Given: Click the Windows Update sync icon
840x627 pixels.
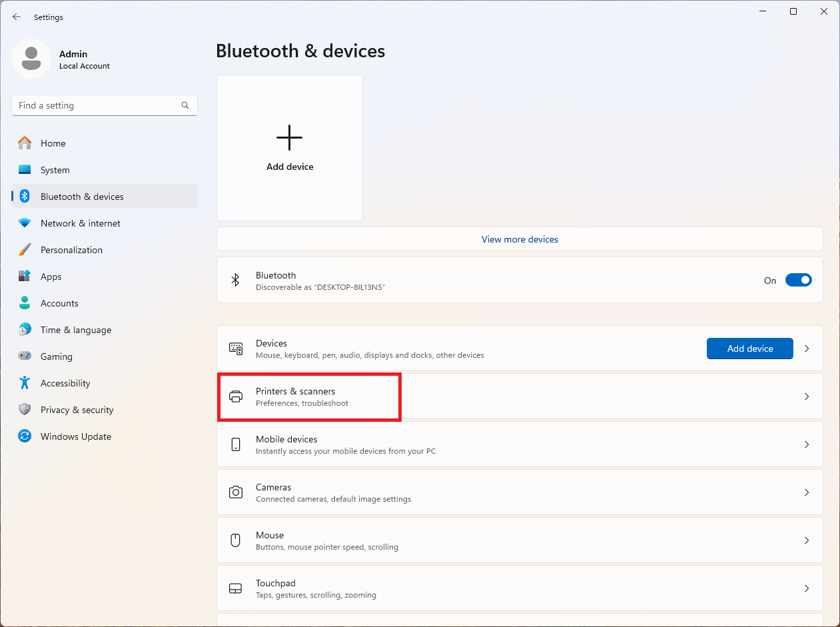Looking at the screenshot, I should (25, 436).
